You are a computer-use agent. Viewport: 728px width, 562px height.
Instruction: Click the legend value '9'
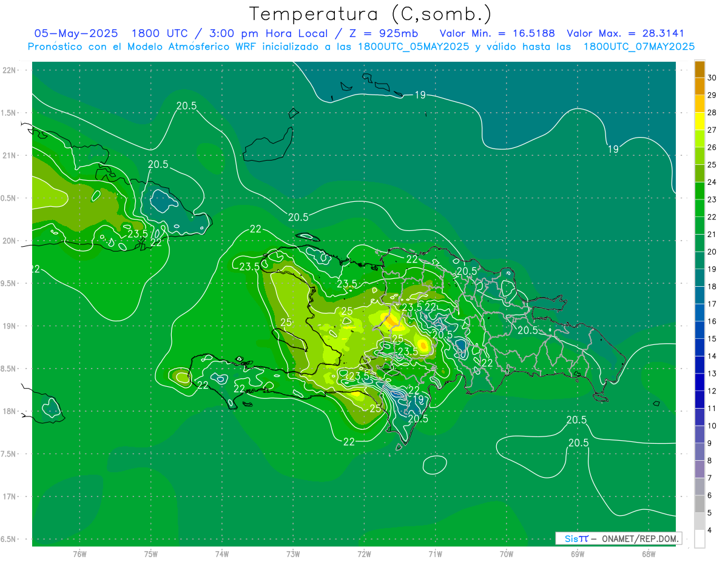point(710,443)
